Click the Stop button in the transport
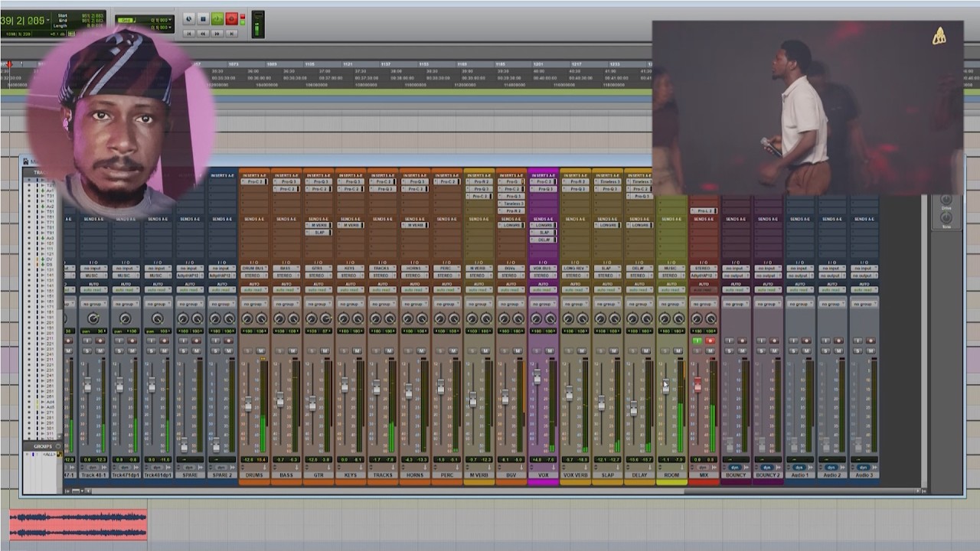980x551 pixels. coord(203,18)
